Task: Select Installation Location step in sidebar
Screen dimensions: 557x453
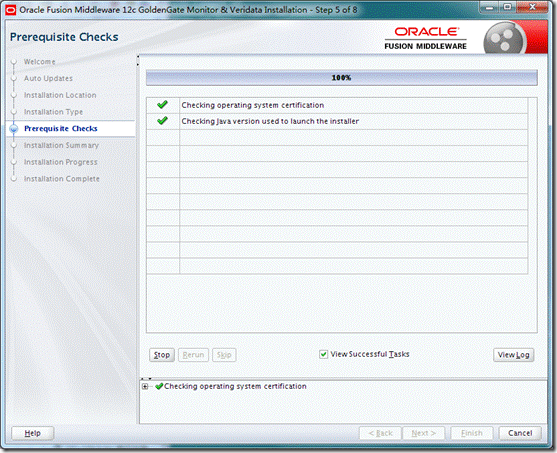Action: point(60,95)
